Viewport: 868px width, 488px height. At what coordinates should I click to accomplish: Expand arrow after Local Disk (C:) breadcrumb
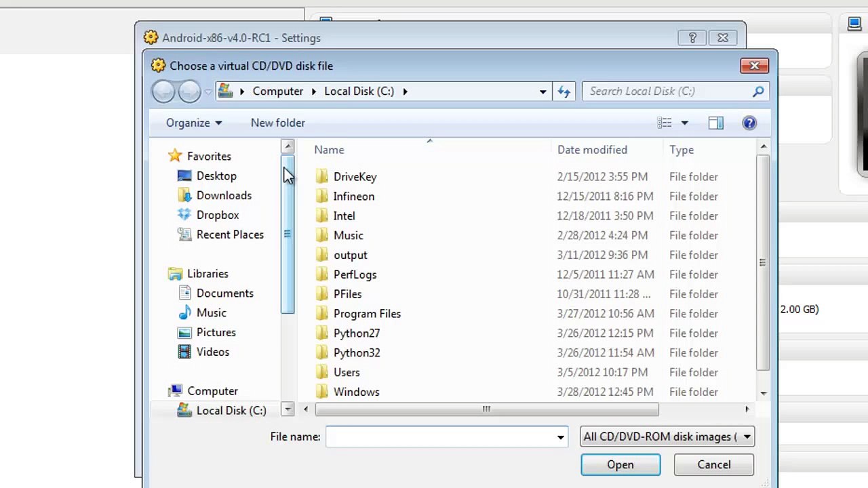coord(405,91)
